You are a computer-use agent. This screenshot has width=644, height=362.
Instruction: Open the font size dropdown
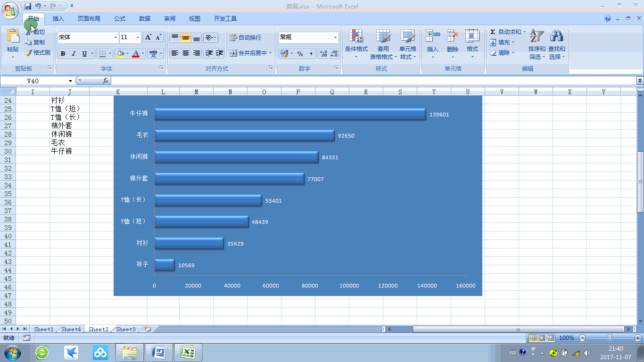[138, 38]
